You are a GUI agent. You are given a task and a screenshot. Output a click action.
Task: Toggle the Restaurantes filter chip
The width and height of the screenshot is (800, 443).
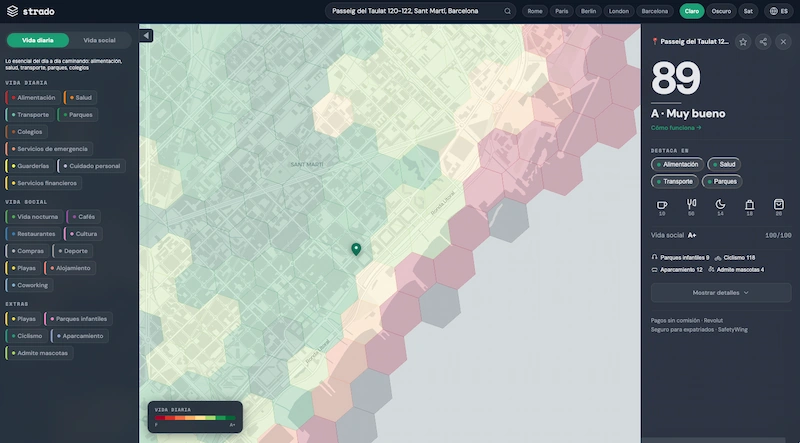click(33, 234)
